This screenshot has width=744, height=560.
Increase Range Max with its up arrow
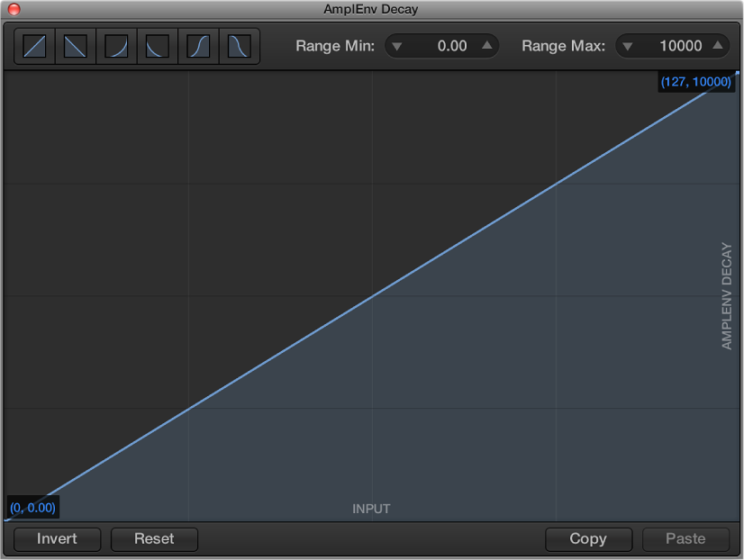coord(717,45)
